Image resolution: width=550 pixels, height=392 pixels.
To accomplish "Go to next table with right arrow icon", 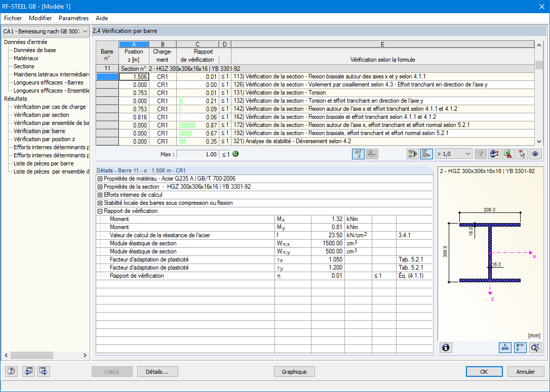I will click(x=44, y=371).
